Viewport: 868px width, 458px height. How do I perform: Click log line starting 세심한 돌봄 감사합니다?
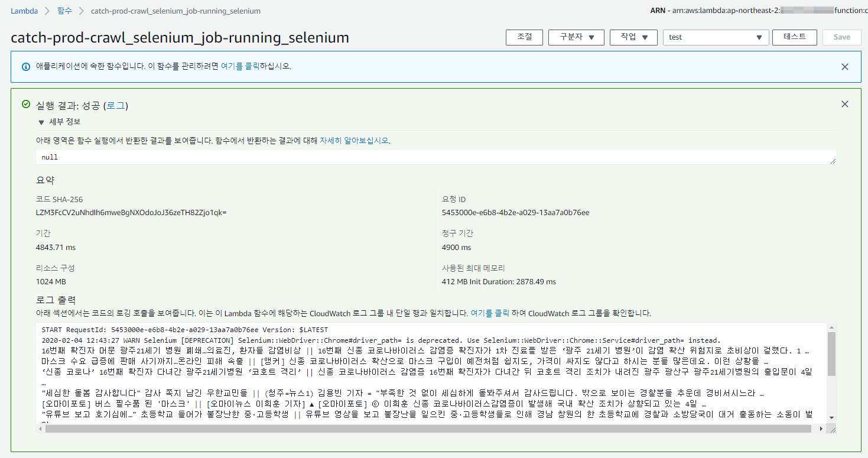point(403,393)
